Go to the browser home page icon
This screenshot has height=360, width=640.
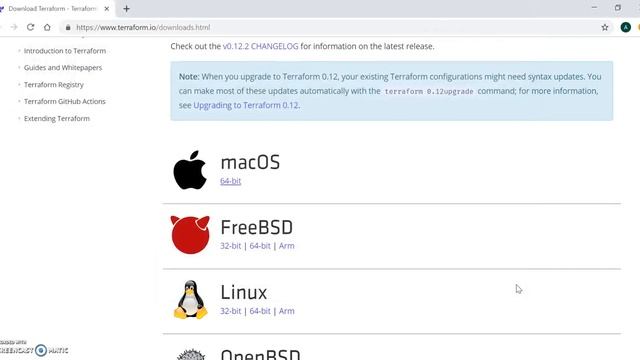47,27
